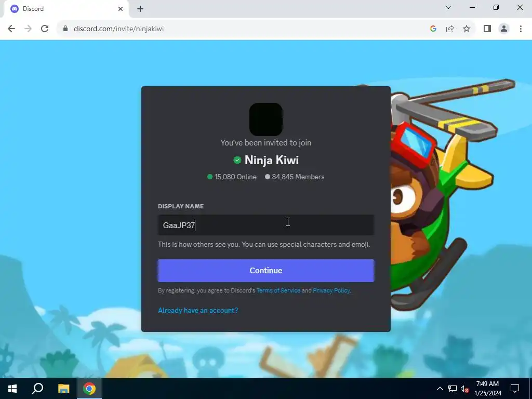Bookmark this page with the star icon
The width and height of the screenshot is (532, 399).
pos(467,29)
